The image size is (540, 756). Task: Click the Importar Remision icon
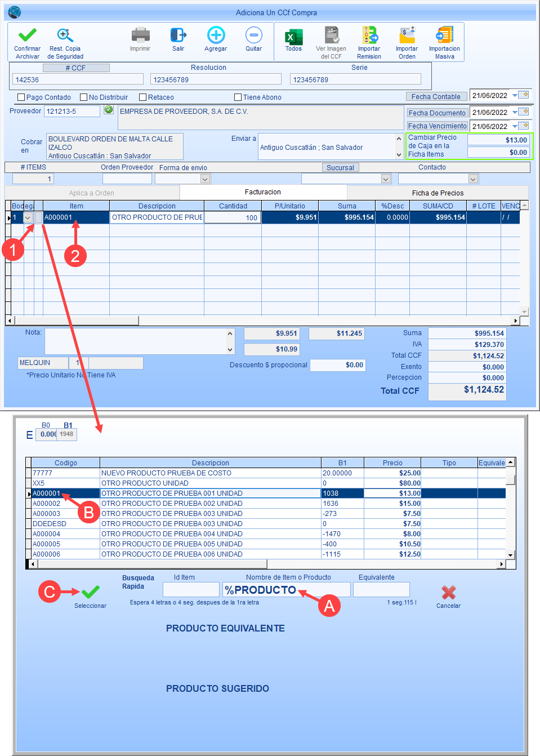click(x=369, y=35)
